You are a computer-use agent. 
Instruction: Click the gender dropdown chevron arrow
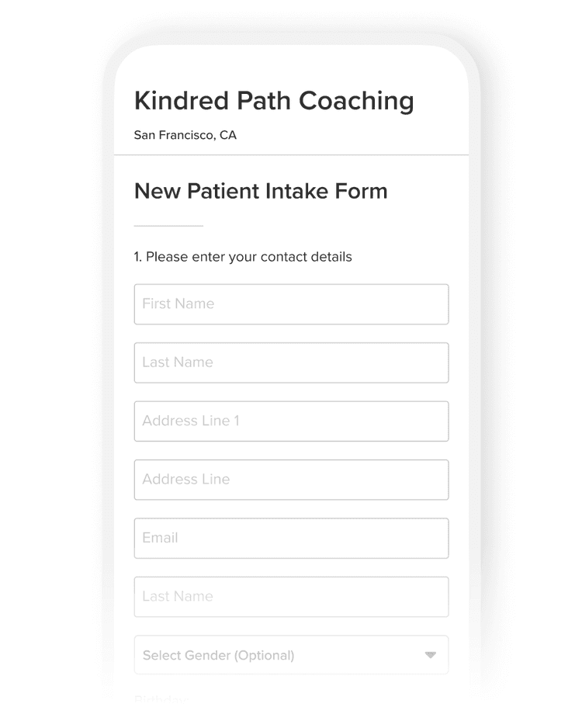431,654
